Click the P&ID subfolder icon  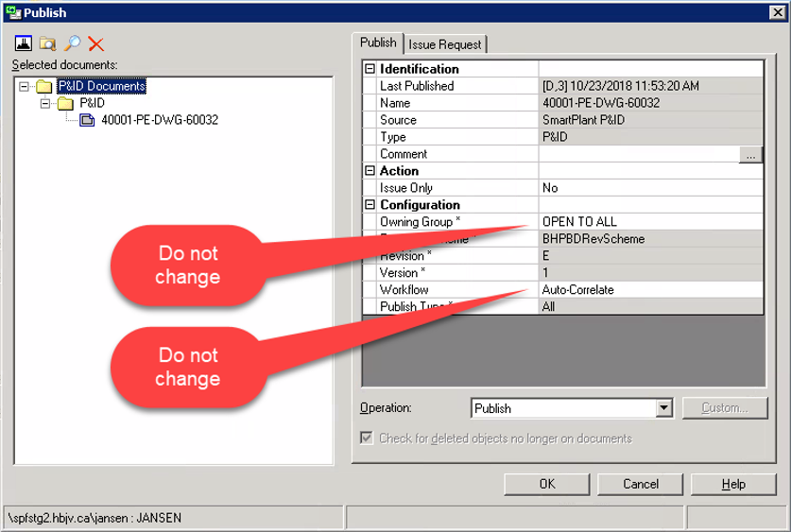(x=65, y=103)
